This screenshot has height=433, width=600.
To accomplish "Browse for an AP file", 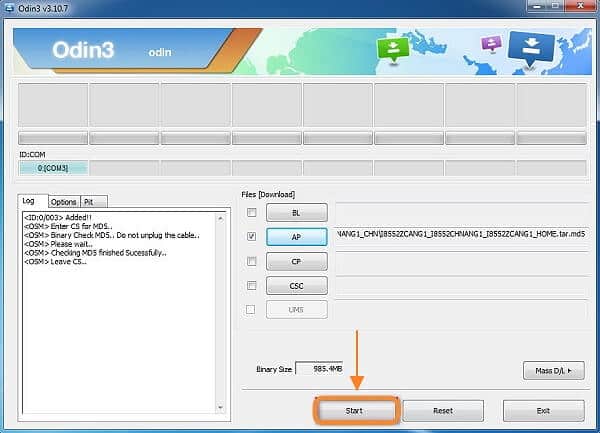I will (297, 237).
